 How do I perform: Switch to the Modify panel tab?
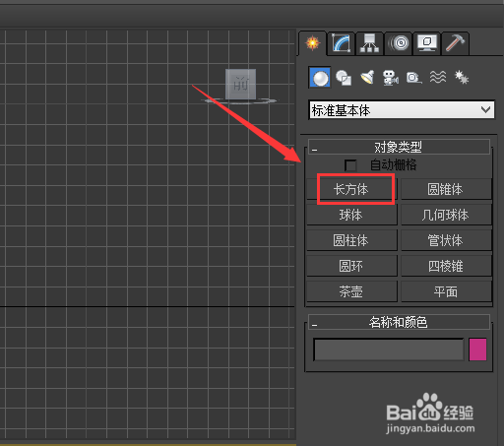pos(342,43)
